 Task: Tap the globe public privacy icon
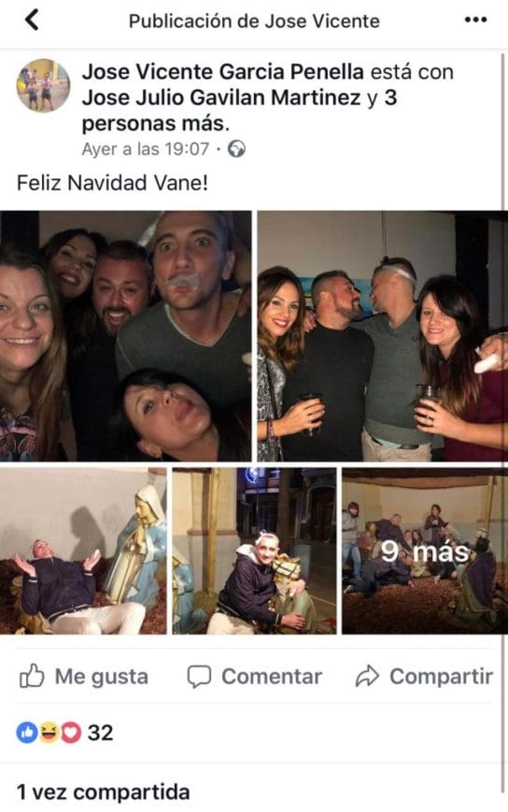click(x=237, y=149)
